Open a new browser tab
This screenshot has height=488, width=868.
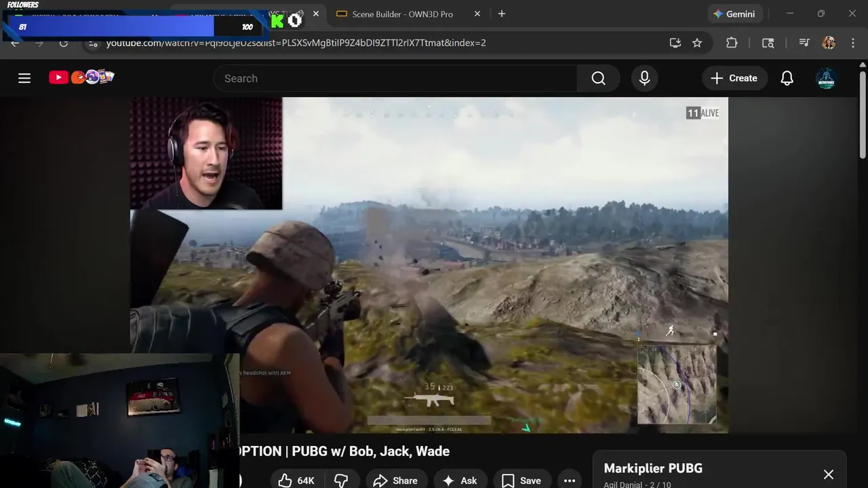point(502,14)
